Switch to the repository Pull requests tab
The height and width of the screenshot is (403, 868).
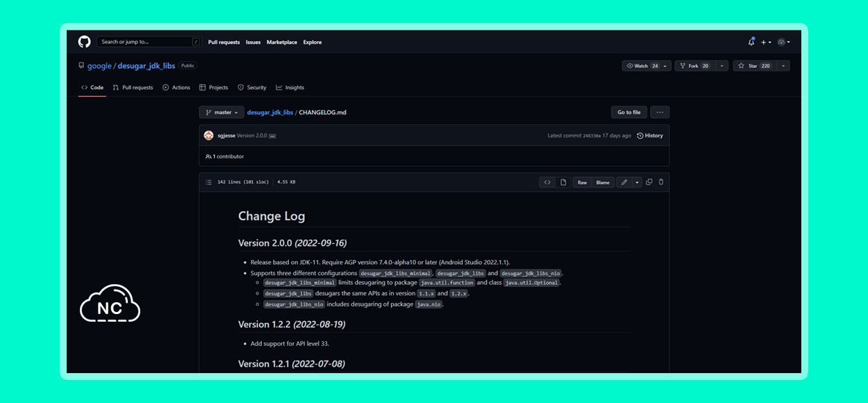click(133, 88)
